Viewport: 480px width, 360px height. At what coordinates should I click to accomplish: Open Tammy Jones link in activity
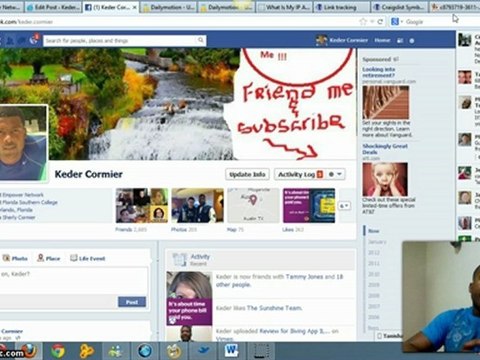(x=304, y=277)
